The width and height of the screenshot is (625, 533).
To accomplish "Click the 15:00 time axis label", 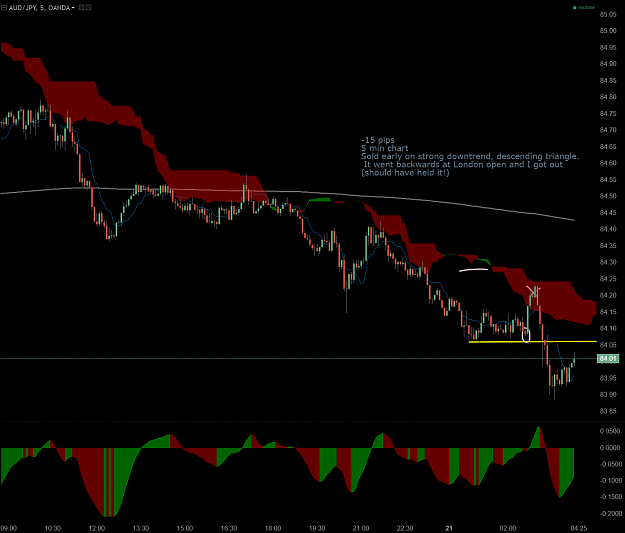I will click(185, 528).
